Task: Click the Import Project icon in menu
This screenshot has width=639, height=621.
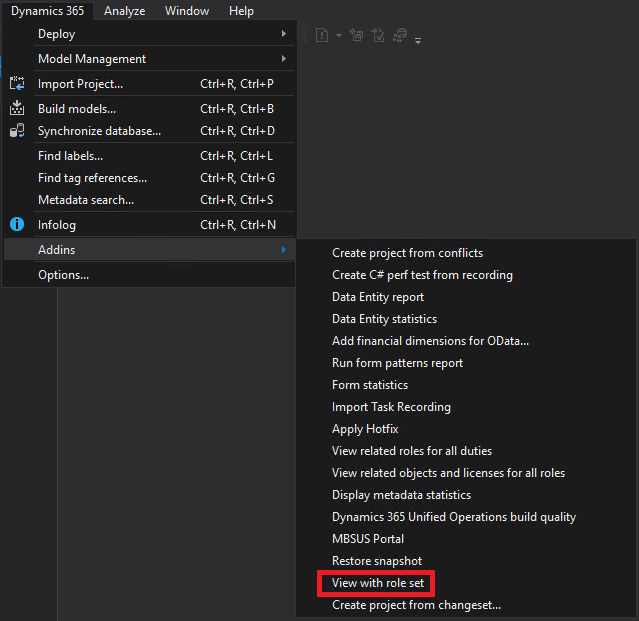Action: [x=17, y=83]
